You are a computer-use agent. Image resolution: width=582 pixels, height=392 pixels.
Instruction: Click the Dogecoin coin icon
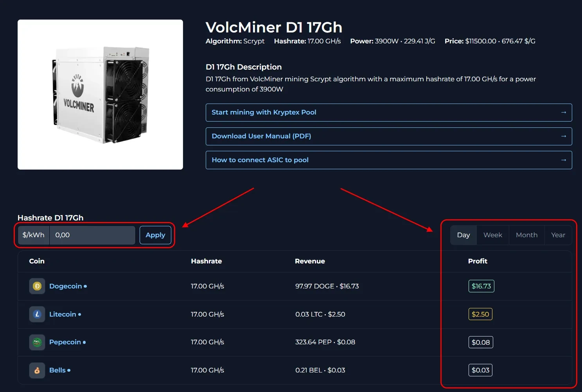pyautogui.click(x=37, y=286)
